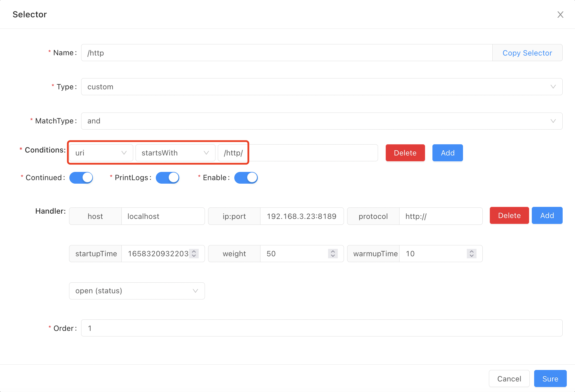Focus the Order input field
This screenshot has width=575, height=392.
point(322,328)
